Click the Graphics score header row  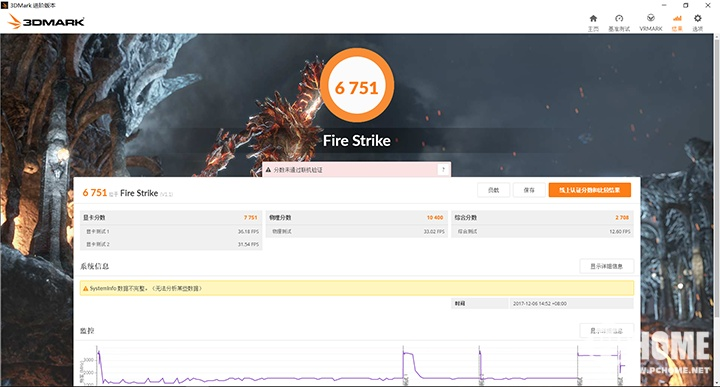pyautogui.click(x=171, y=218)
